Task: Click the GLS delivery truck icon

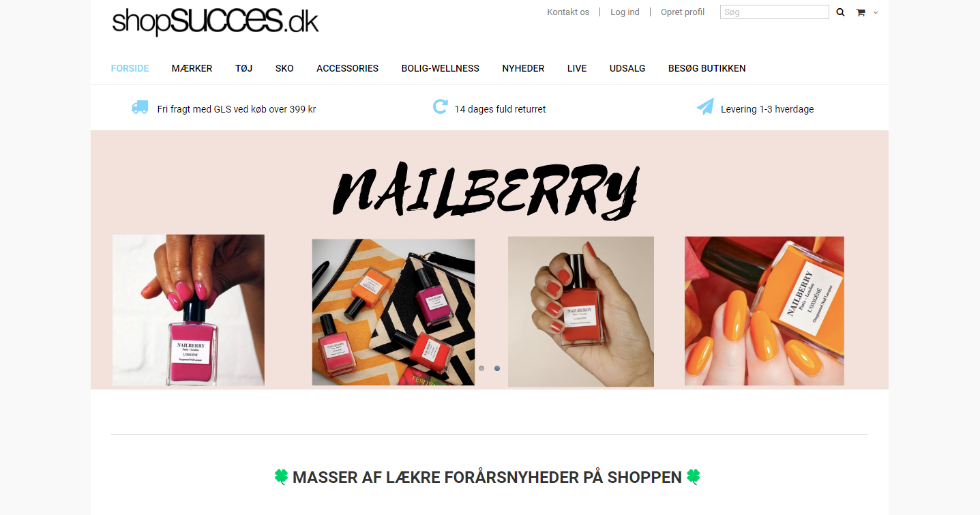Action: [140, 107]
